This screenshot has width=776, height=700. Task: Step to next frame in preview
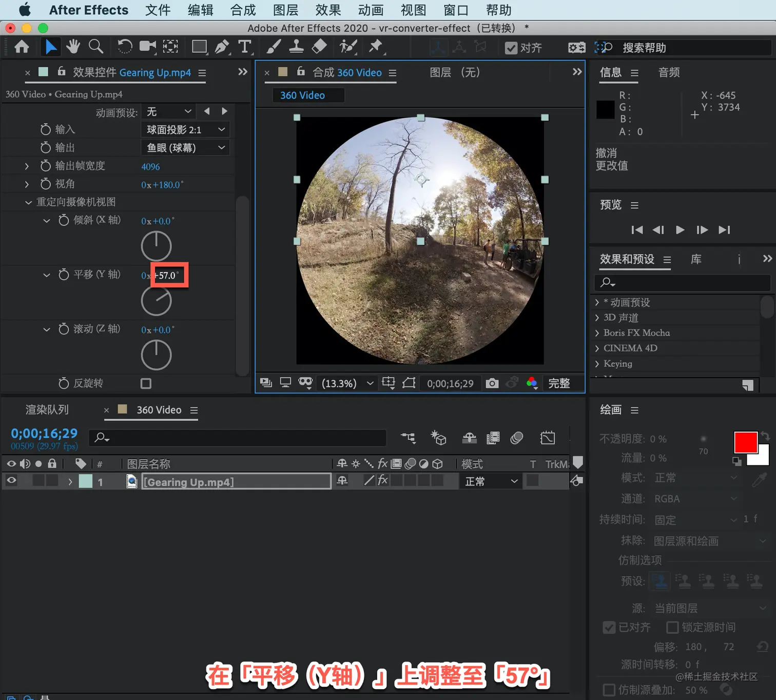click(702, 230)
